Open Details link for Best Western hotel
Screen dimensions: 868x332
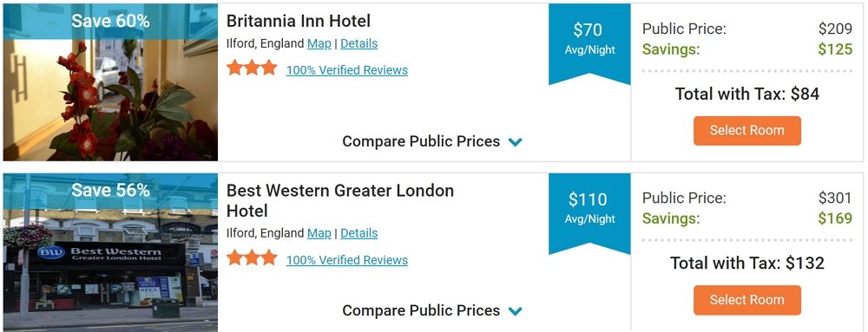[358, 233]
